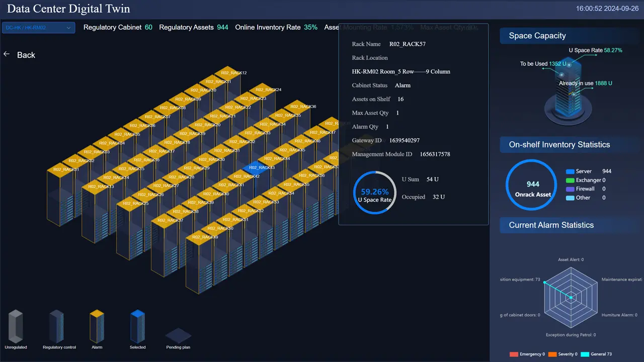Viewport: 644px width, 362px height.
Task: Click the highlighted blue R02_RACK43 cabinet
Action: pos(262,167)
